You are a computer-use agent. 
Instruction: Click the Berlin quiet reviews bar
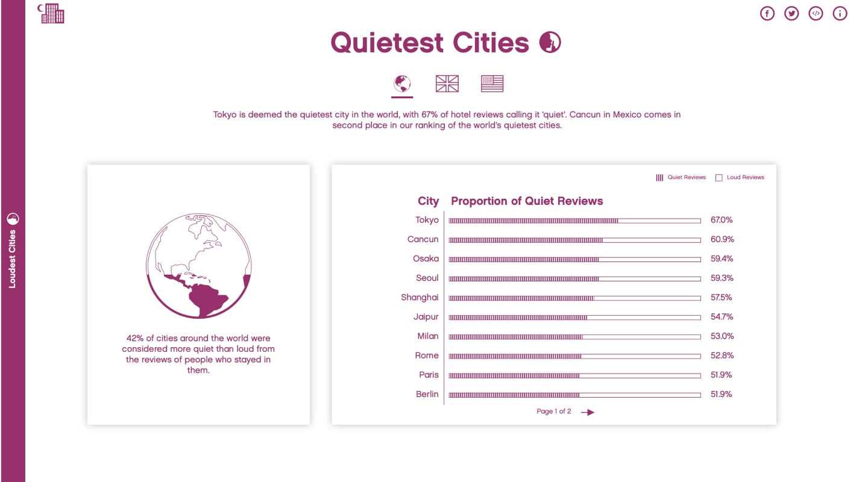point(514,395)
